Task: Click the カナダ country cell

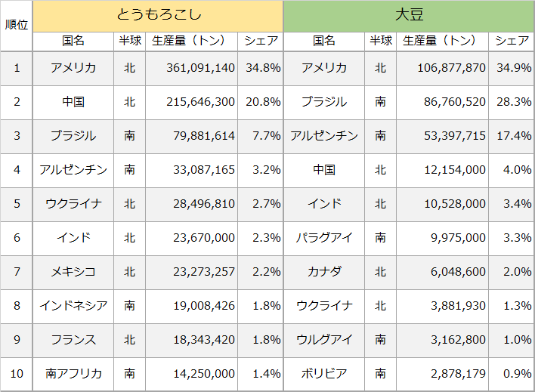Action: 324,272
